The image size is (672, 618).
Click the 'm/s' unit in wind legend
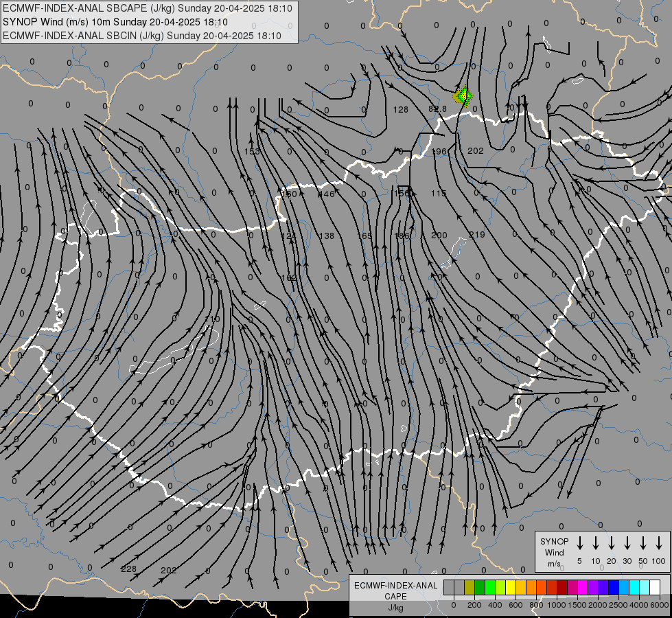[554, 564]
